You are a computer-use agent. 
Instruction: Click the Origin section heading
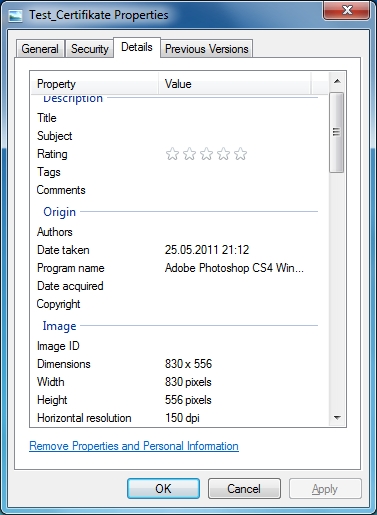60,212
